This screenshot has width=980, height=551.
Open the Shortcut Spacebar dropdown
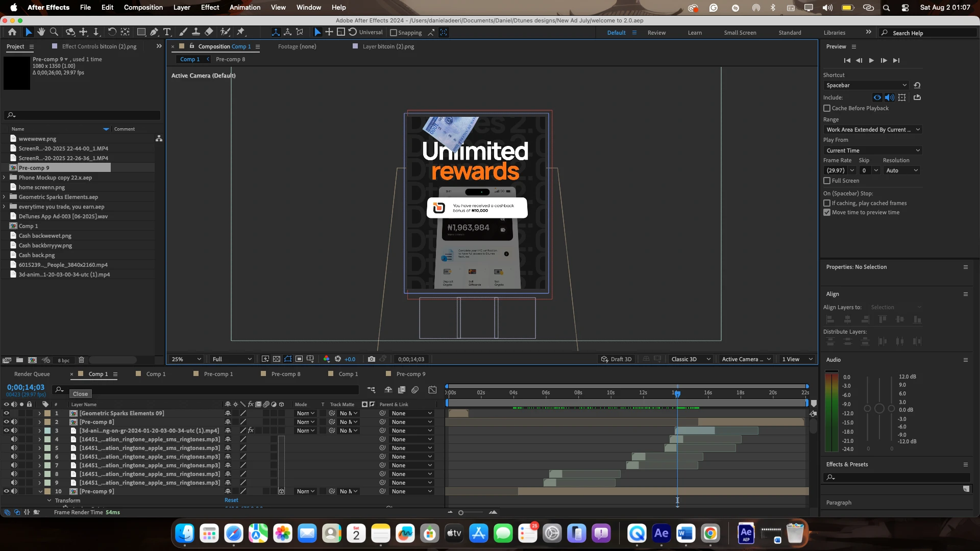[x=866, y=85]
